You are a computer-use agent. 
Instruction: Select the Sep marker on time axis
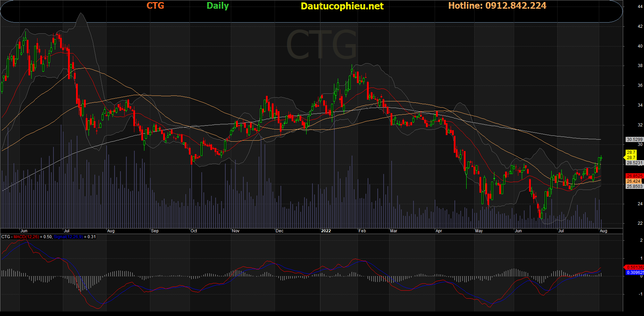coord(155,231)
